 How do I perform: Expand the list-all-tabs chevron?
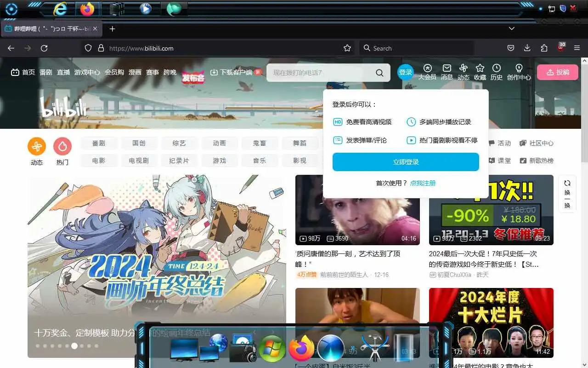pos(511,29)
